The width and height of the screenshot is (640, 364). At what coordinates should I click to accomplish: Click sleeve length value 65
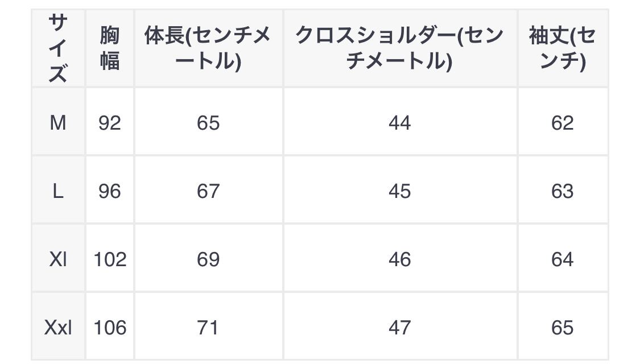pyautogui.click(x=562, y=328)
